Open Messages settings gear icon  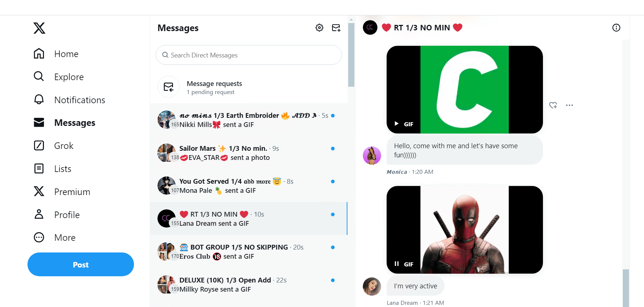tap(319, 28)
